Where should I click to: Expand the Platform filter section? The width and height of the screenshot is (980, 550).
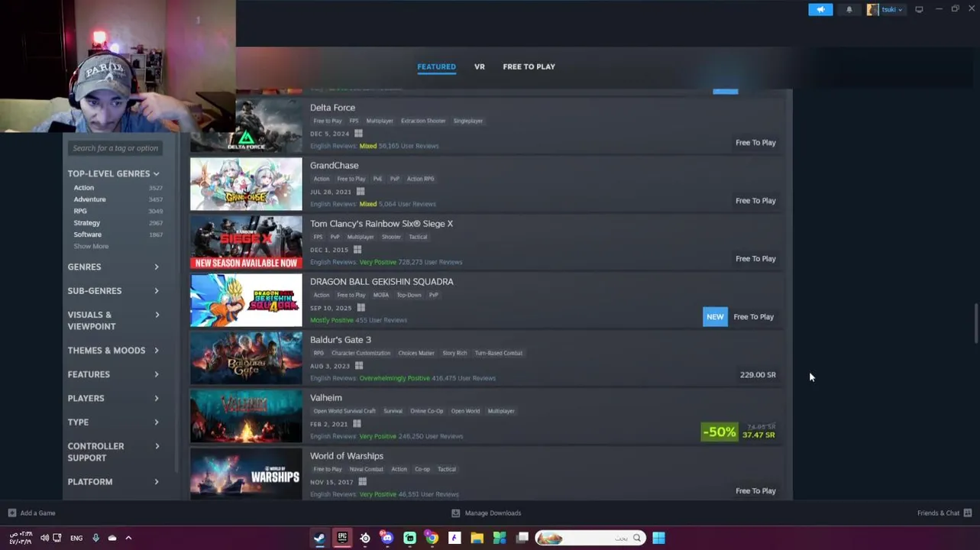[x=113, y=482]
